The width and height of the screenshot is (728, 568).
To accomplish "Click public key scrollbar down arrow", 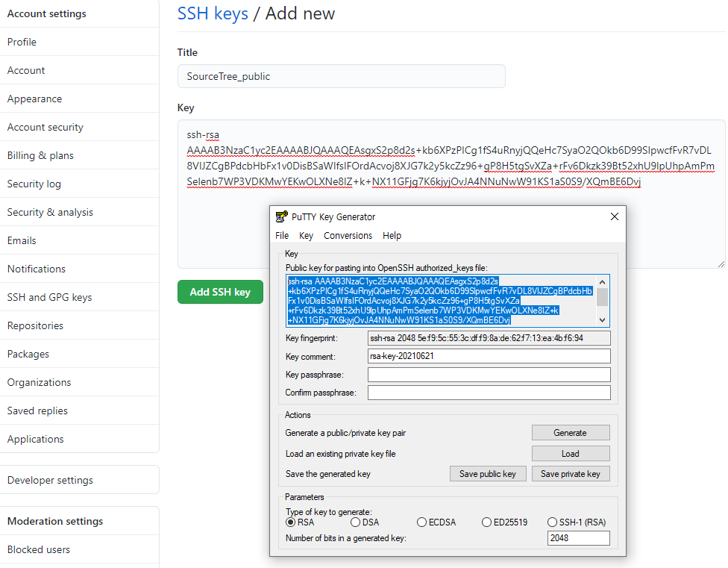I will click(x=602, y=320).
